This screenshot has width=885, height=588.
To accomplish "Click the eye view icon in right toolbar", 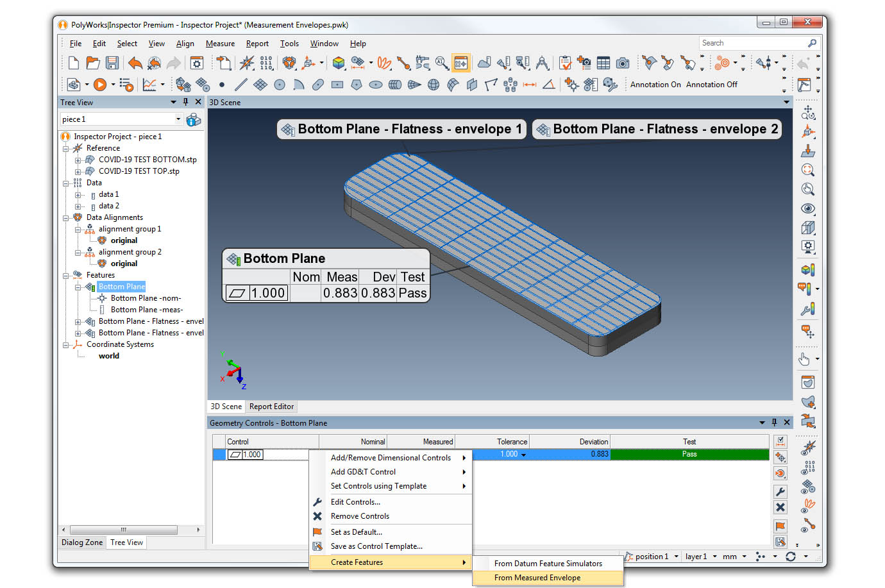I will click(x=808, y=208).
